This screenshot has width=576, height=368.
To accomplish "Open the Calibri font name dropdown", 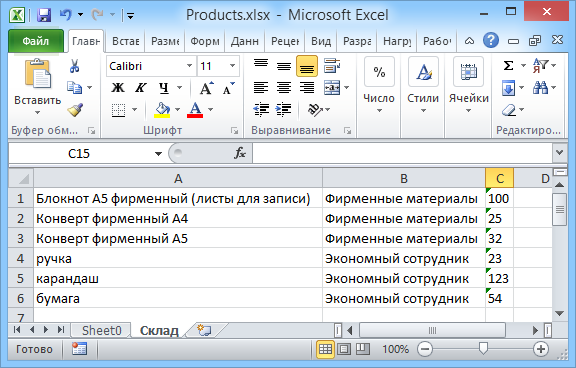I will click(190, 66).
